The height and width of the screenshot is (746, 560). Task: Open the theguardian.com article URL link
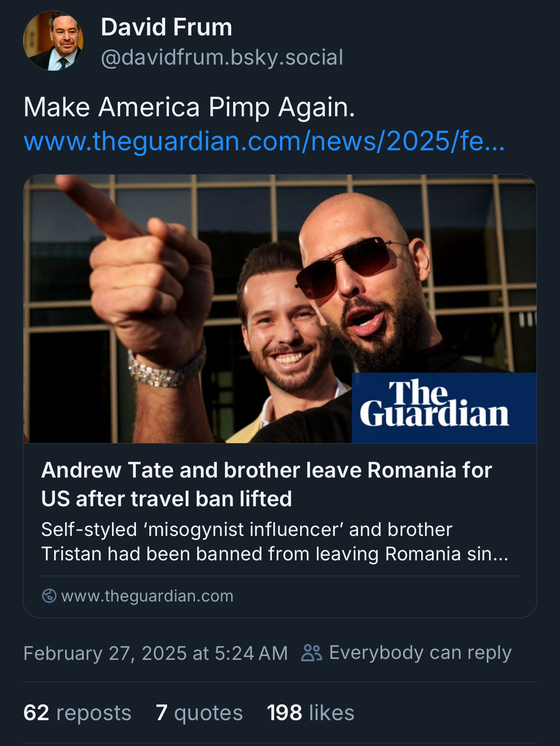click(264, 141)
